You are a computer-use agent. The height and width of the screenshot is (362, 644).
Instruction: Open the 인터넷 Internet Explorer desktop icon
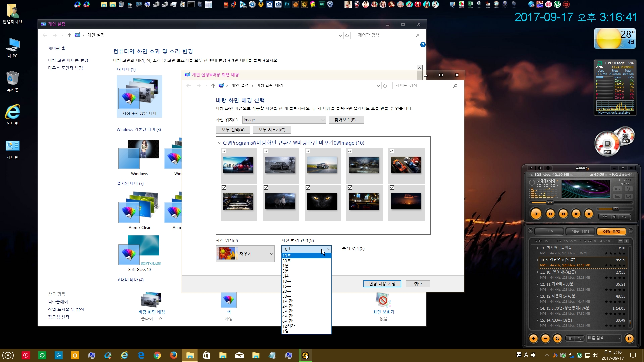(12, 115)
